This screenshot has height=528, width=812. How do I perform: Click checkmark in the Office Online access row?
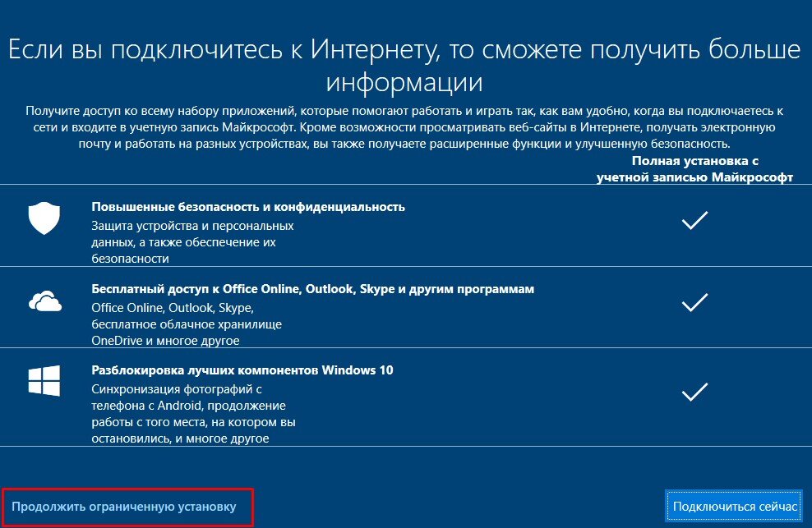pyautogui.click(x=694, y=302)
